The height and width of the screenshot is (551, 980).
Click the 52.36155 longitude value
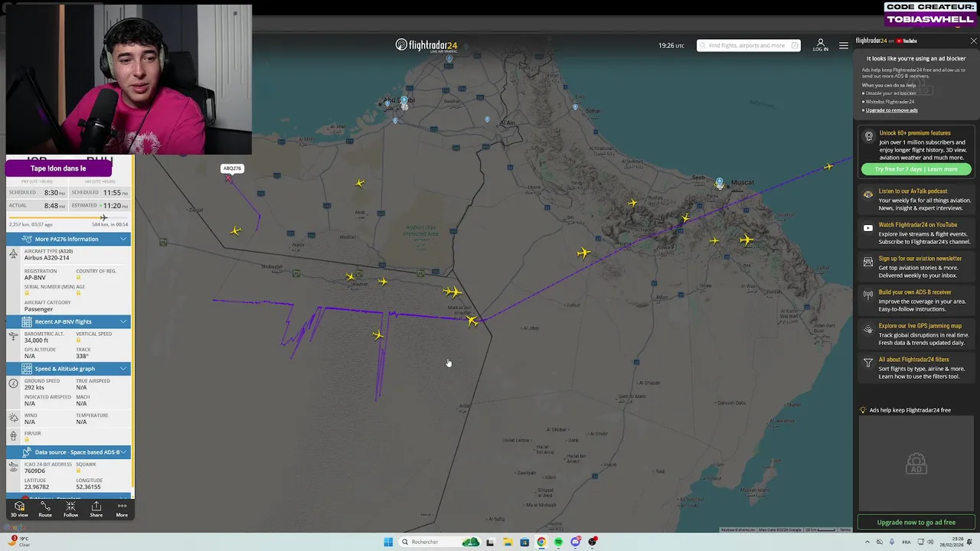(88, 487)
